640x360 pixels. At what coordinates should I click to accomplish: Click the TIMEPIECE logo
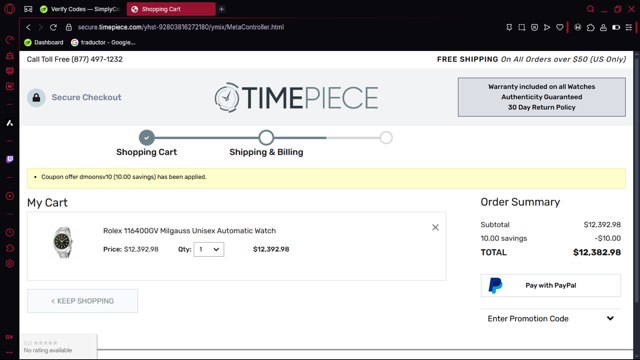297,98
